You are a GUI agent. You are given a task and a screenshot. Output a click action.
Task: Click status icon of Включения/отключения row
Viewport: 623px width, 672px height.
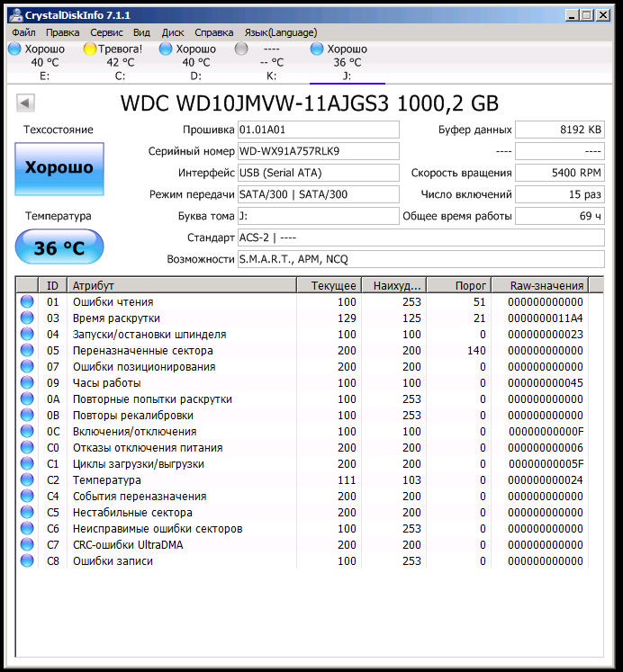(27, 431)
